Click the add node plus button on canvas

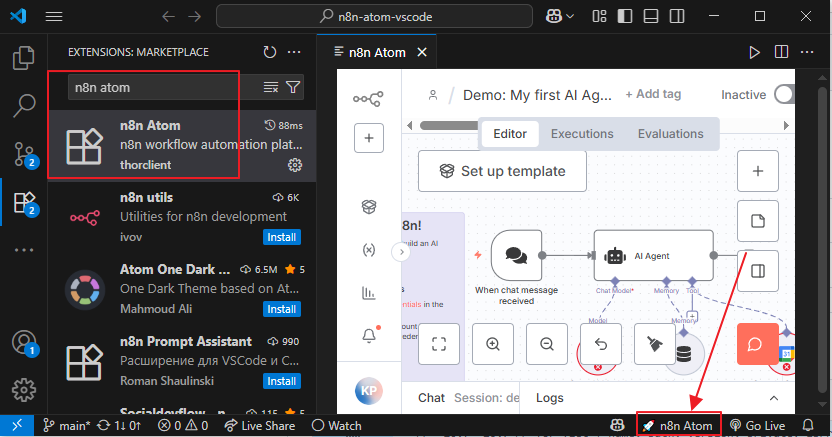(758, 171)
